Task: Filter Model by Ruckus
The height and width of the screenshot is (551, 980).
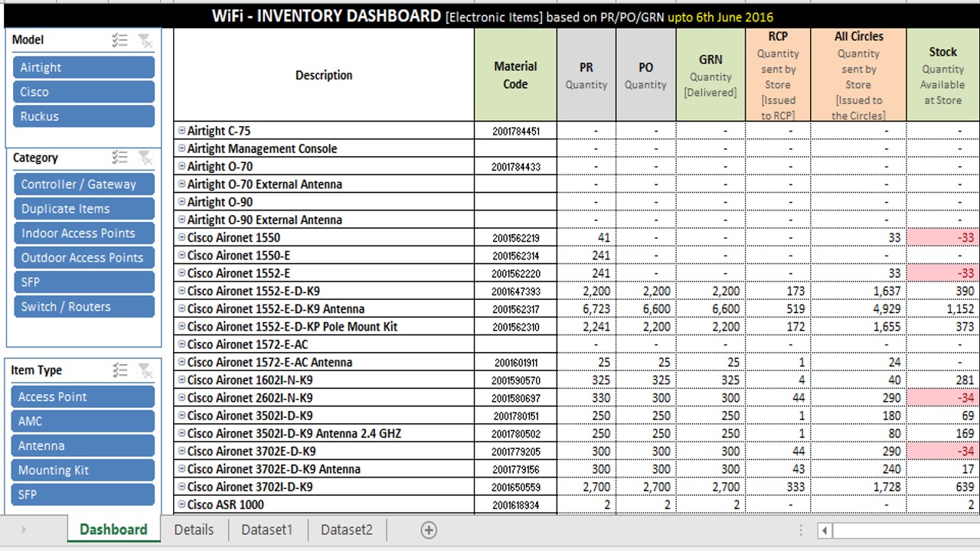Action: [x=83, y=116]
